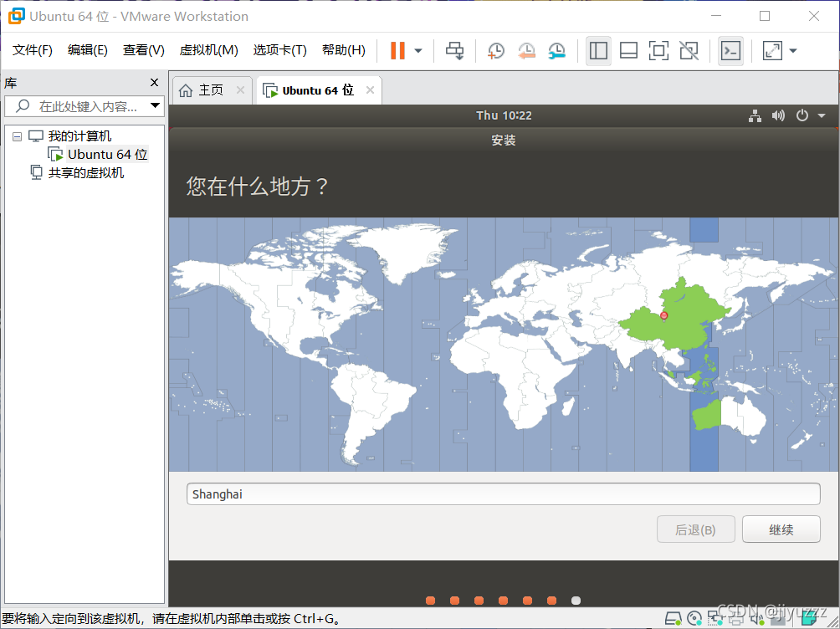The width and height of the screenshot is (840, 629).
Task: Open the 帮助(H) menu
Action: 343,50
